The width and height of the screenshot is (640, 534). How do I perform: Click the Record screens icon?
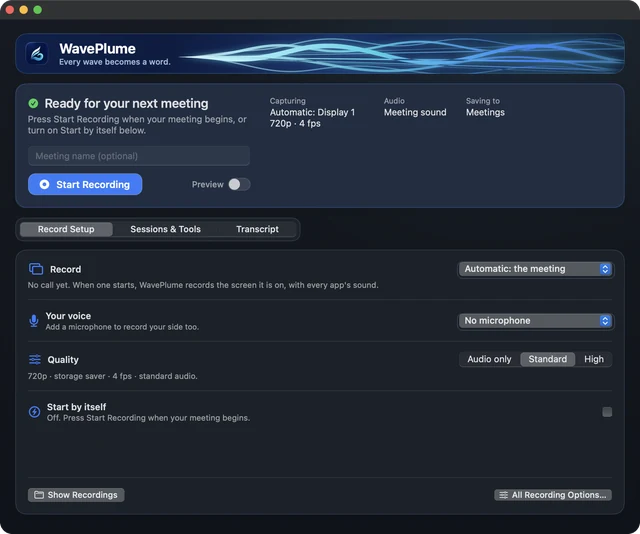[36, 269]
